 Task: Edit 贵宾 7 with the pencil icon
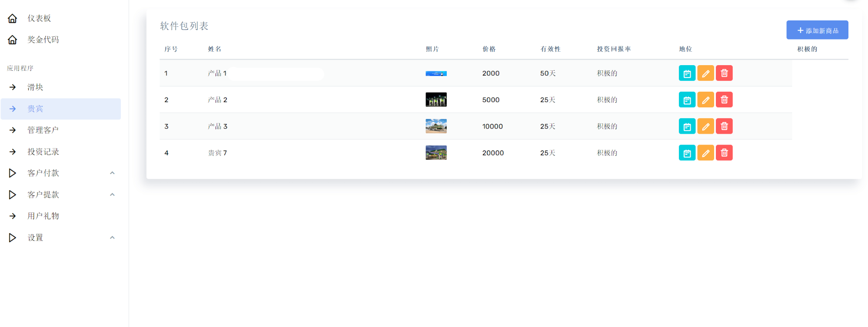coord(705,153)
